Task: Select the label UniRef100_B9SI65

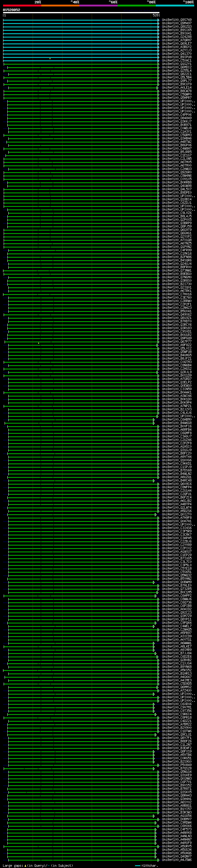Action: coord(177,30)
